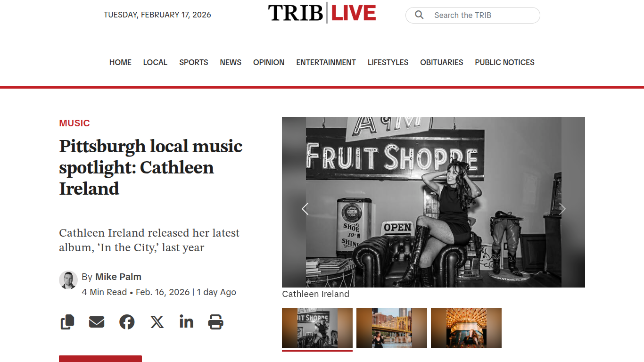Click the Search the TRIB field
This screenshot has width=644, height=362.
click(x=473, y=15)
